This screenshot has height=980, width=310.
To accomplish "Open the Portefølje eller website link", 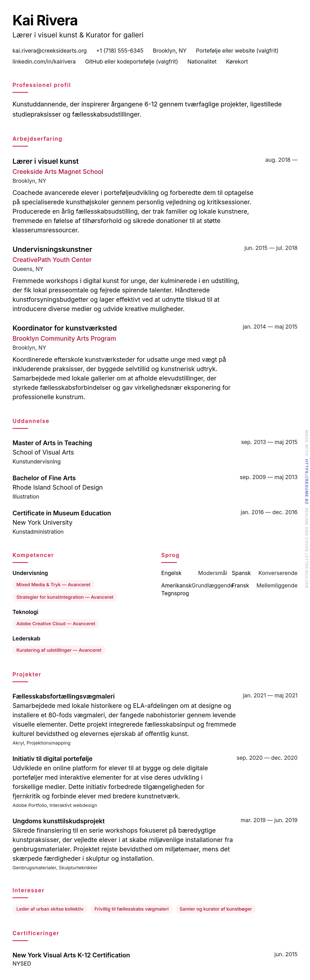I will tap(236, 51).
